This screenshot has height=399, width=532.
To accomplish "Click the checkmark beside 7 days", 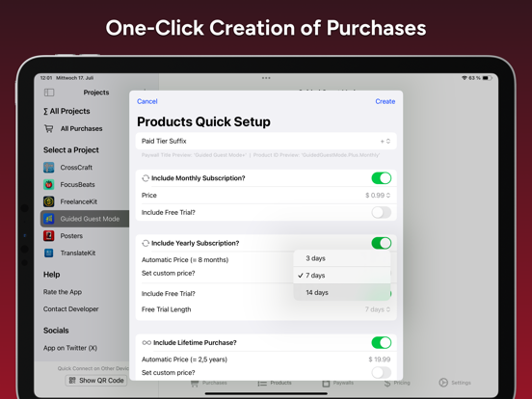I will [x=301, y=276].
